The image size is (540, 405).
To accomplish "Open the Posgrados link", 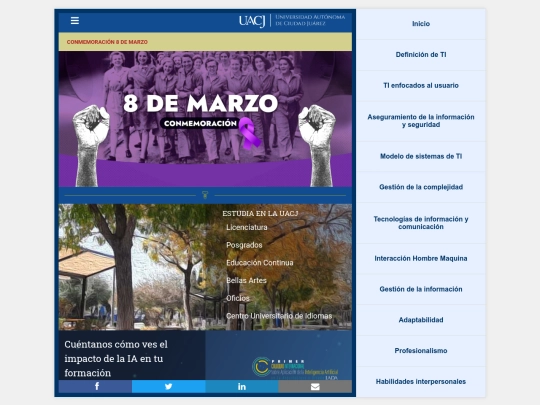I will [244, 245].
